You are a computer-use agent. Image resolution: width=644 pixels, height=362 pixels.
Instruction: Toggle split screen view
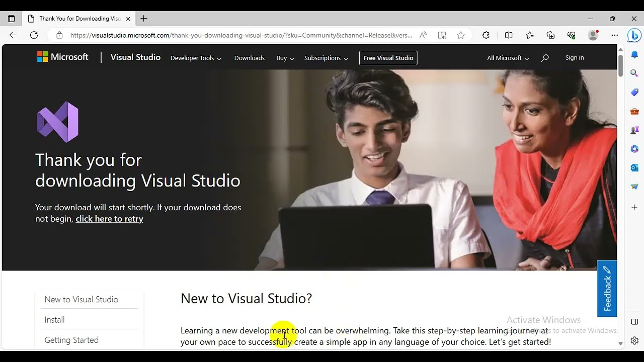[x=509, y=35]
